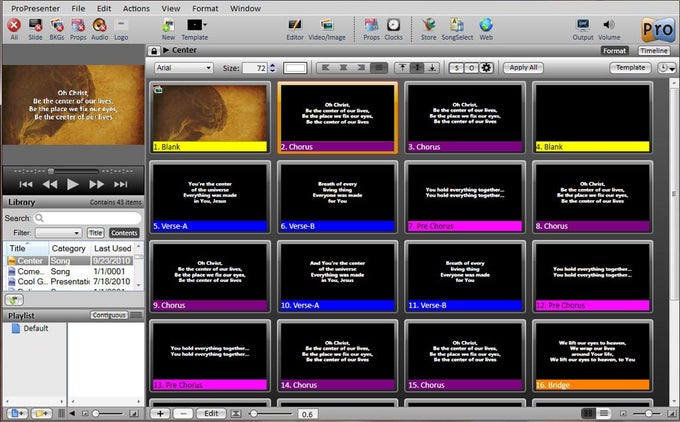Expand the Template dropdown in toolbar
Screen dimensions: 680x422
tap(196, 25)
